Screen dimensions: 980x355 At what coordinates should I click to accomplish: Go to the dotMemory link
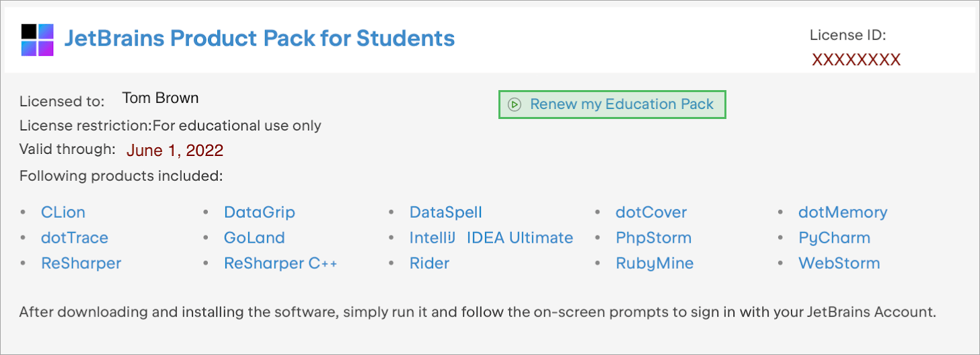[x=842, y=212]
